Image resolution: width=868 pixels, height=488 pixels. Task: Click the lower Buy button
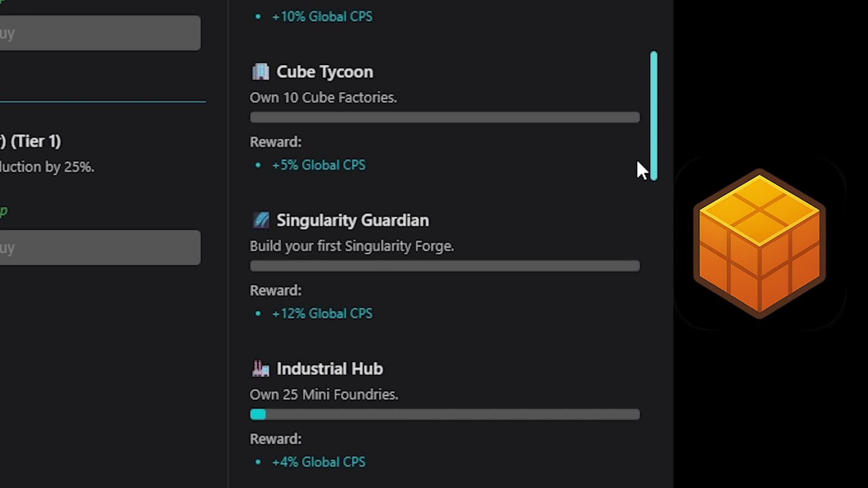[100, 248]
